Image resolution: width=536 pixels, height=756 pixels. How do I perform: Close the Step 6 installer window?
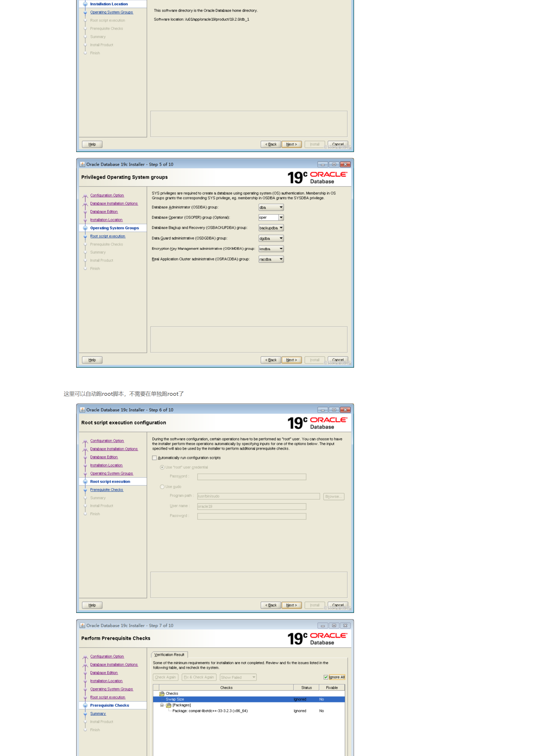point(345,410)
